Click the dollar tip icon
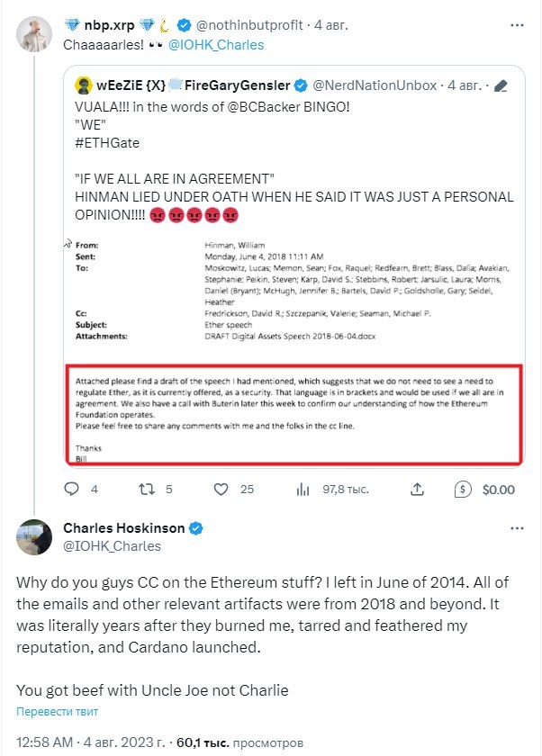The height and width of the screenshot is (756, 542). (463, 490)
